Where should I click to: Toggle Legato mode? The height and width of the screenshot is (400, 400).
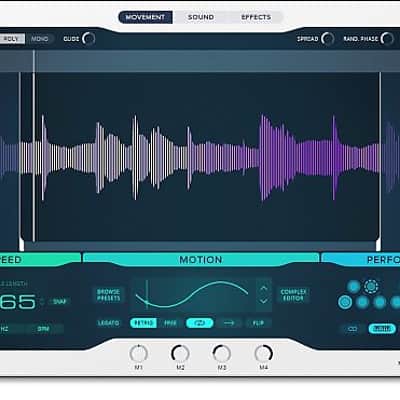point(109,323)
